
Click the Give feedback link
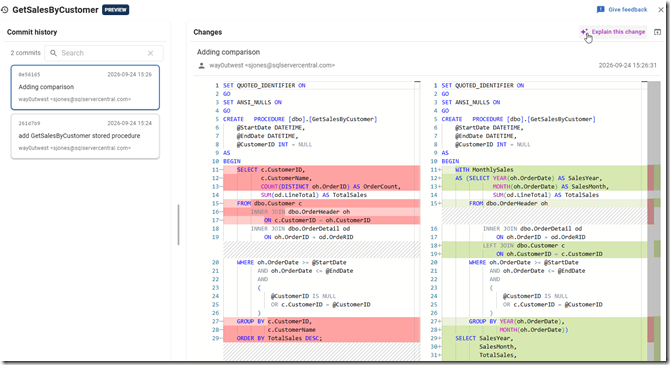point(627,9)
